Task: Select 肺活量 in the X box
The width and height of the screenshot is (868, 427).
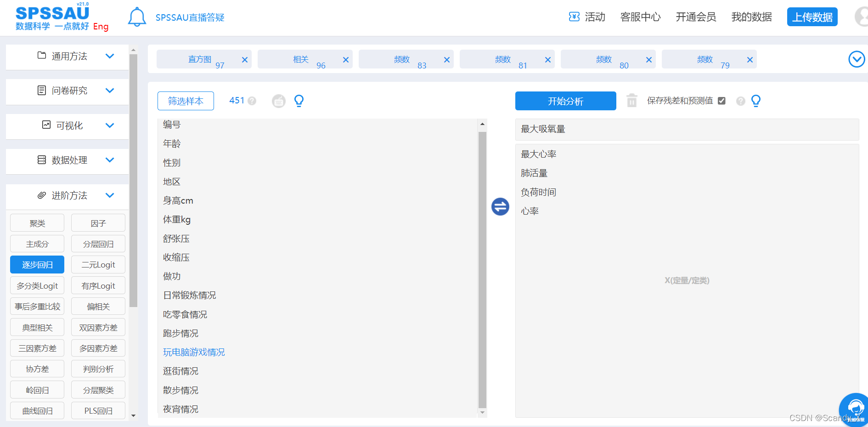Action: (534, 173)
